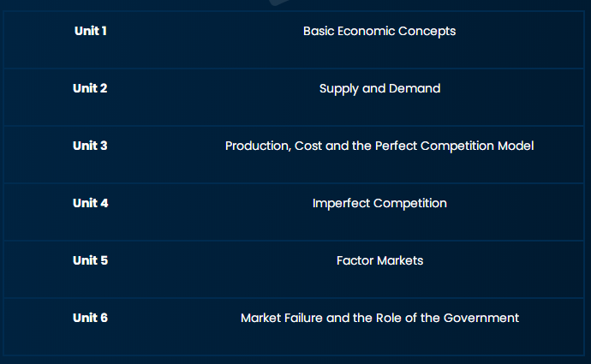Screen dimensions: 591x364
Task: Open the Supply and Demand topic
Action: (380, 89)
